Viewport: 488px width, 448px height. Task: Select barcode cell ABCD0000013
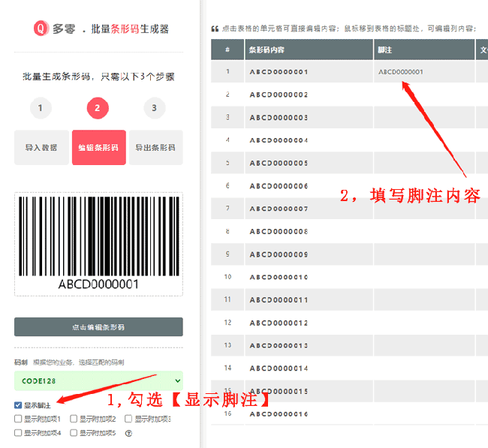pyautogui.click(x=309, y=345)
